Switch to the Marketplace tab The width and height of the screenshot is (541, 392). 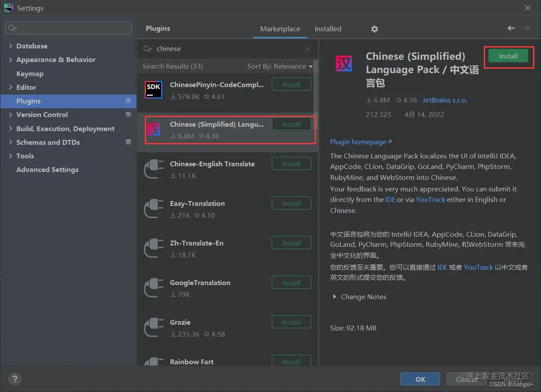tap(280, 29)
